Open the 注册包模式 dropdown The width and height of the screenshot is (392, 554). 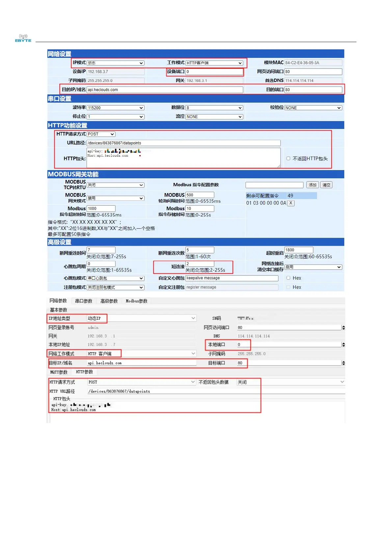point(116,287)
